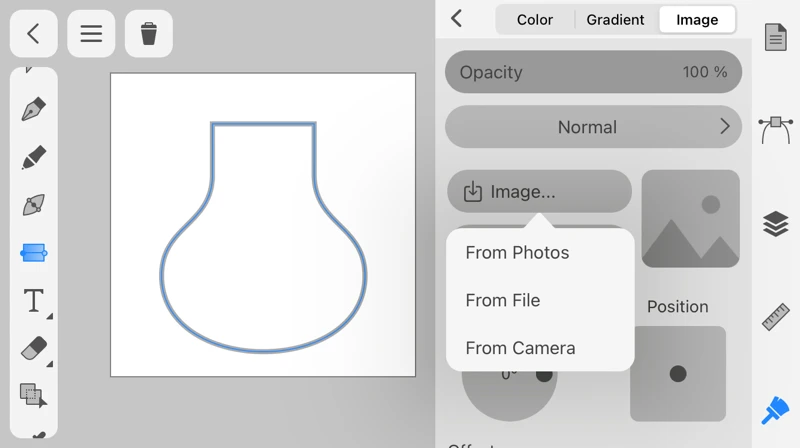800x448 pixels.
Task: Choose From Photos option
Action: [517, 253]
